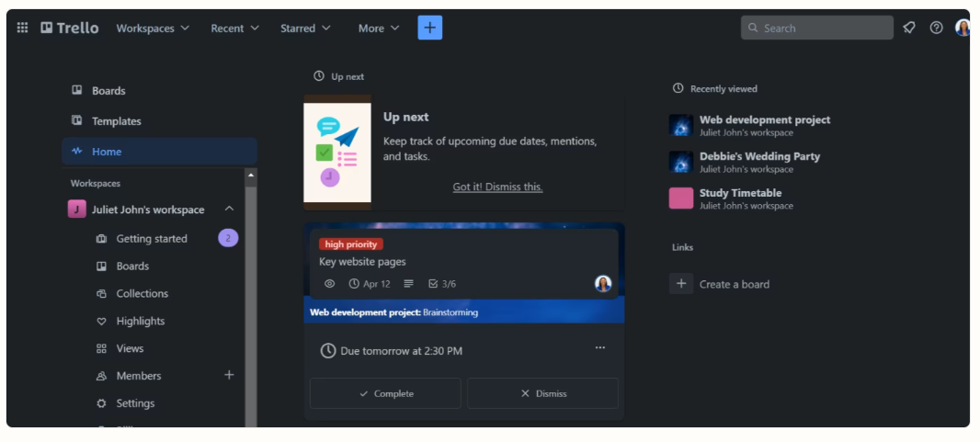This screenshot has height=442, width=980.
Task: Select Home in the sidebar
Action: [159, 152]
